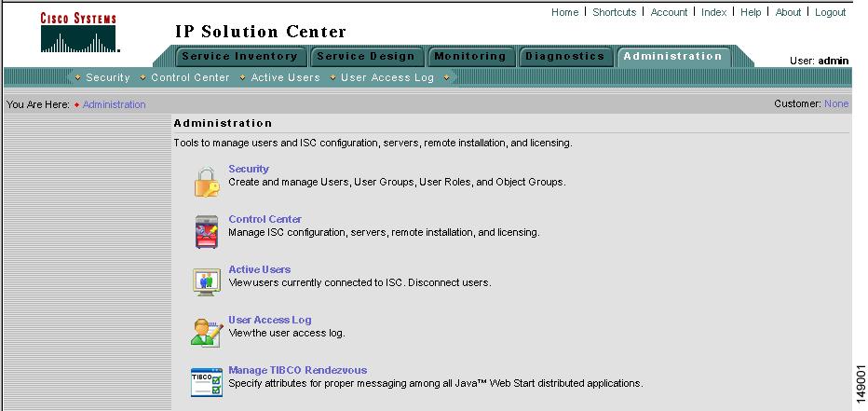Open the Security heading link
Image resolution: width=868 pixels, height=411 pixels.
click(x=249, y=169)
